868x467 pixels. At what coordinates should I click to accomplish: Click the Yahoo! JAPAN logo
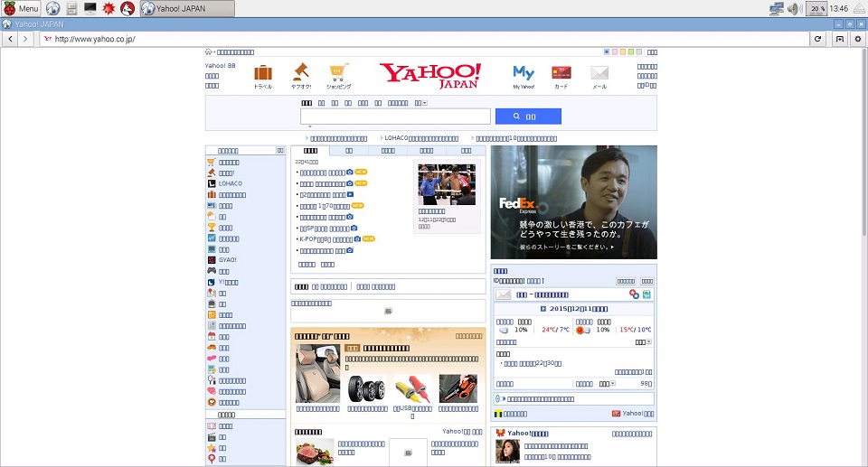tap(430, 76)
